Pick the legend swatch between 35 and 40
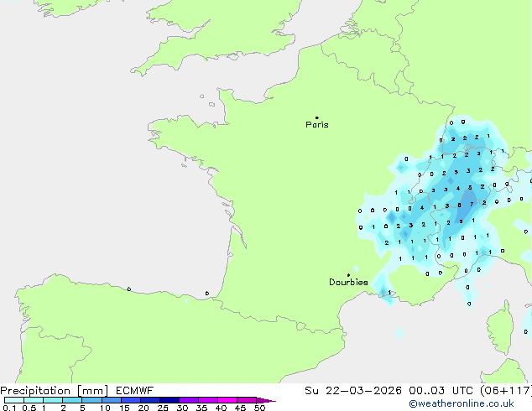The height and width of the screenshot is (411, 532). click(208, 400)
